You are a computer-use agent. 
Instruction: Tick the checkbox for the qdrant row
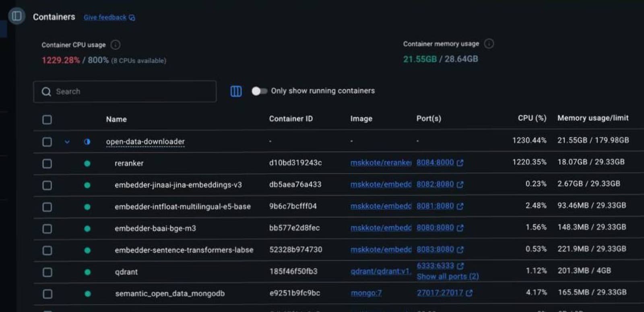pos(47,272)
